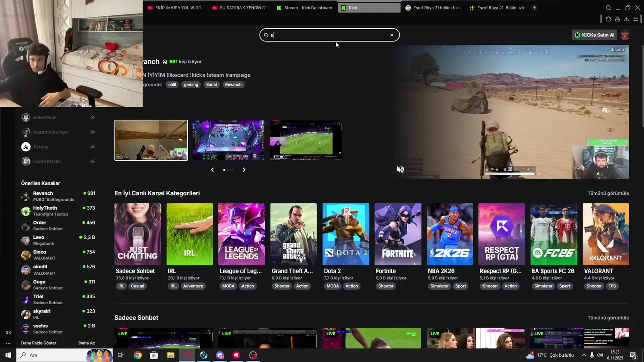
Task: Click the FPS tag under VALORANT
Action: pyautogui.click(x=612, y=286)
